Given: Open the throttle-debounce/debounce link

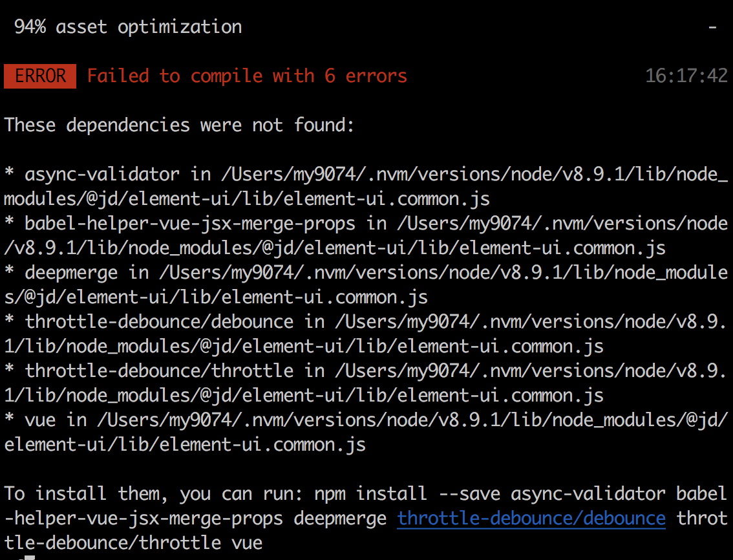Looking at the screenshot, I should tap(531, 519).
